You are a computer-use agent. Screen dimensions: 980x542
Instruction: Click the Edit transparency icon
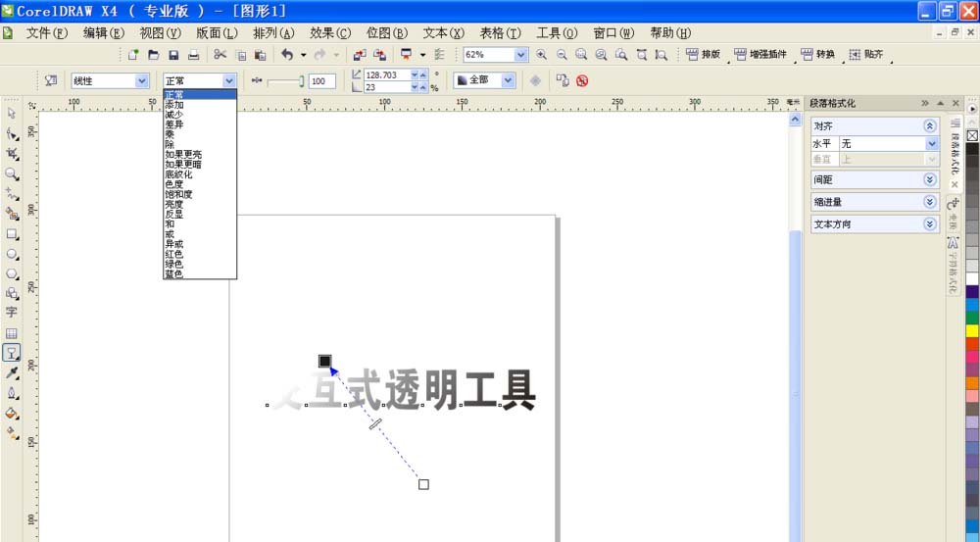[x=51, y=80]
